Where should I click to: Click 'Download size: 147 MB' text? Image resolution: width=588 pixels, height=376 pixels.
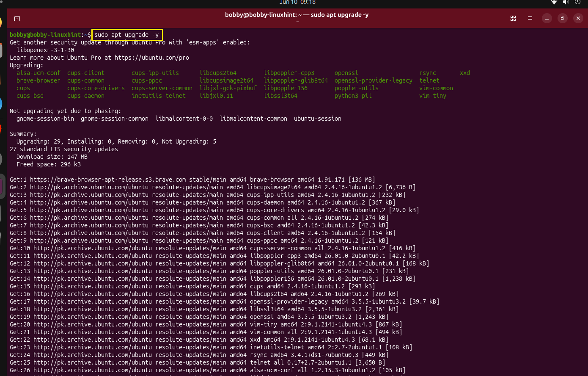pyautogui.click(x=52, y=157)
